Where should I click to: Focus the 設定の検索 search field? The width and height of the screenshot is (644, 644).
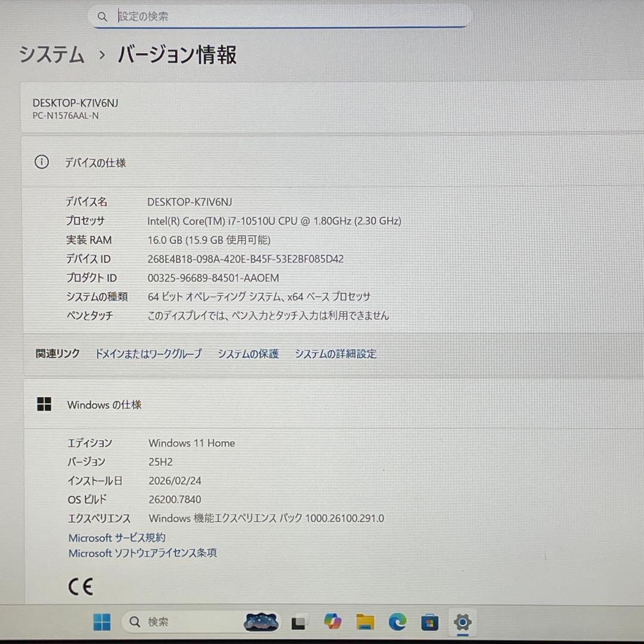280,17
